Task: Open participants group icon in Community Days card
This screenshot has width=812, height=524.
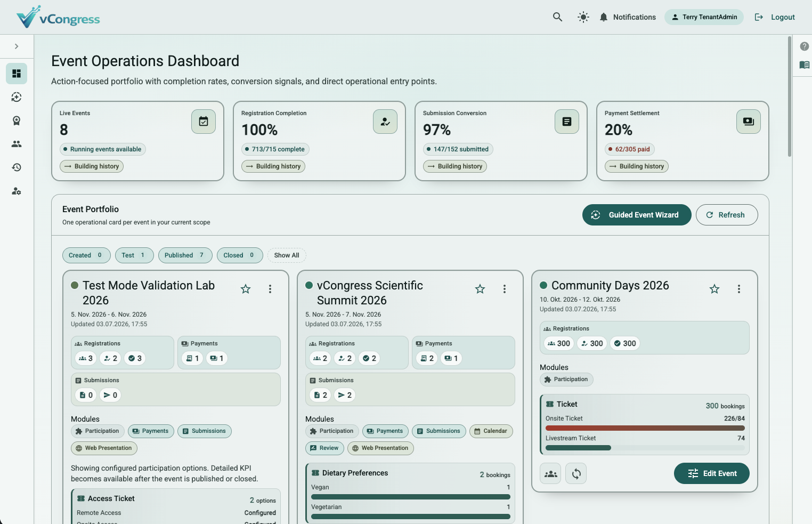Action: coord(550,473)
